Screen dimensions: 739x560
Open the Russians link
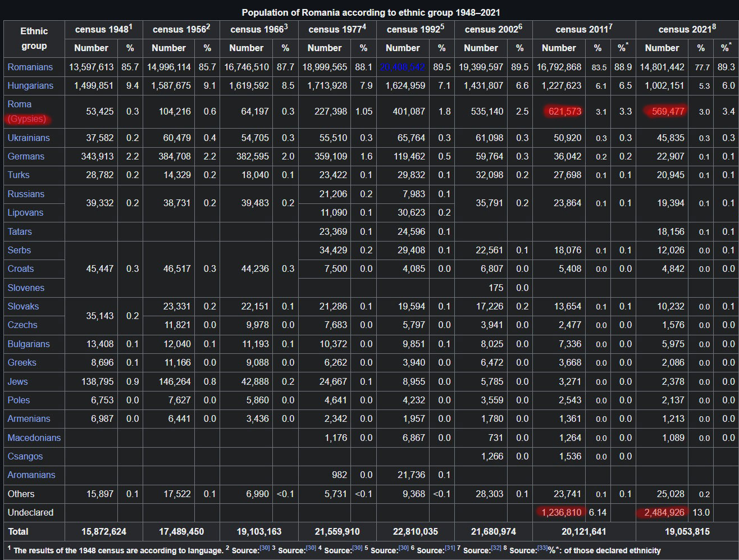26,194
